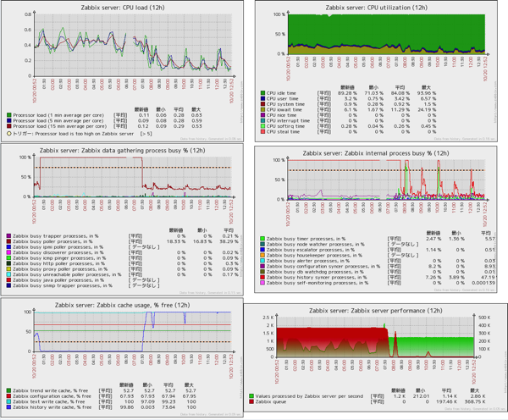
Task: Select the 'Zabbix server: CPU load (12h)' title
Action: point(123,8)
